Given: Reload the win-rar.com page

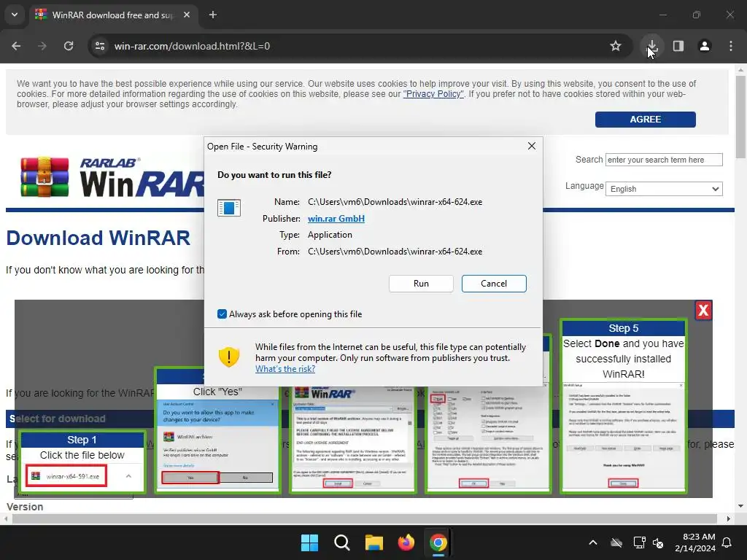Looking at the screenshot, I should (x=69, y=46).
